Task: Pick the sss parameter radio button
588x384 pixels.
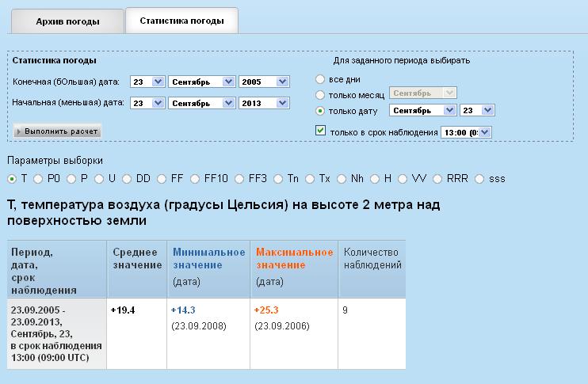Action: (479, 178)
